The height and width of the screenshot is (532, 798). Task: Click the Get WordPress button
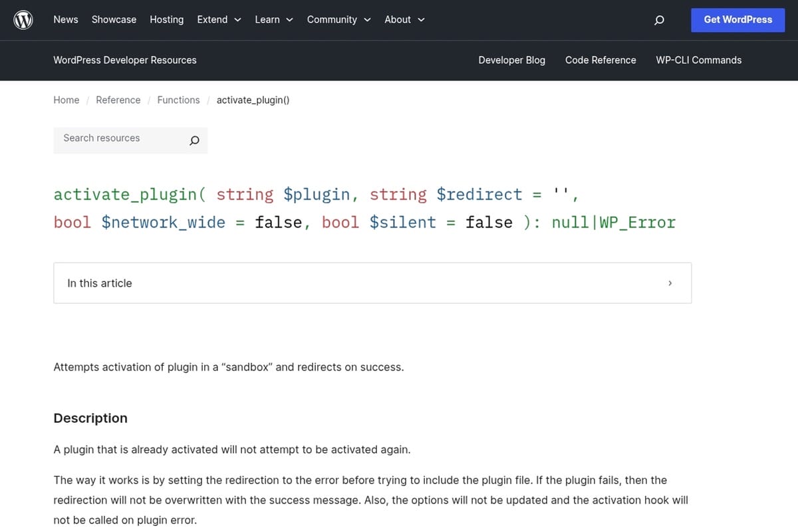pos(737,20)
